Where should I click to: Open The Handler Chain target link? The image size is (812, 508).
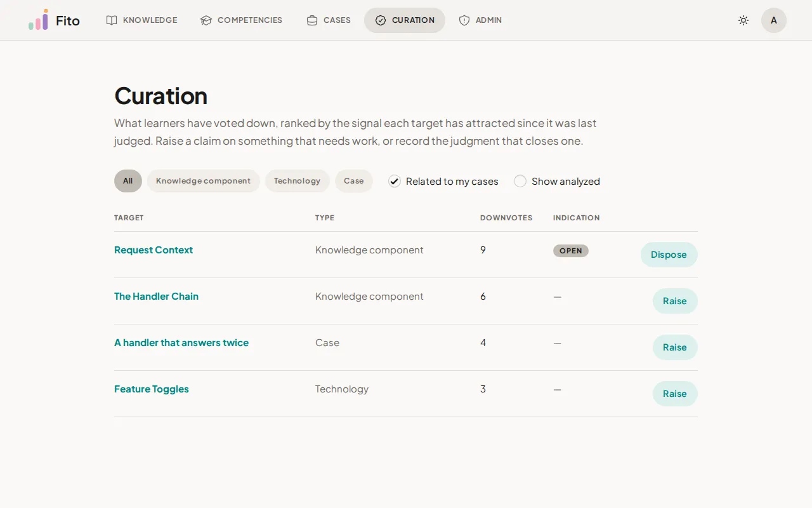tap(156, 297)
